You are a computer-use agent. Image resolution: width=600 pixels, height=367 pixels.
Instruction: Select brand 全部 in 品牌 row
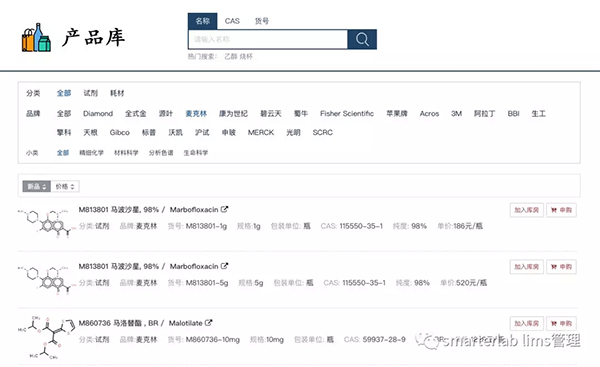[64, 114]
